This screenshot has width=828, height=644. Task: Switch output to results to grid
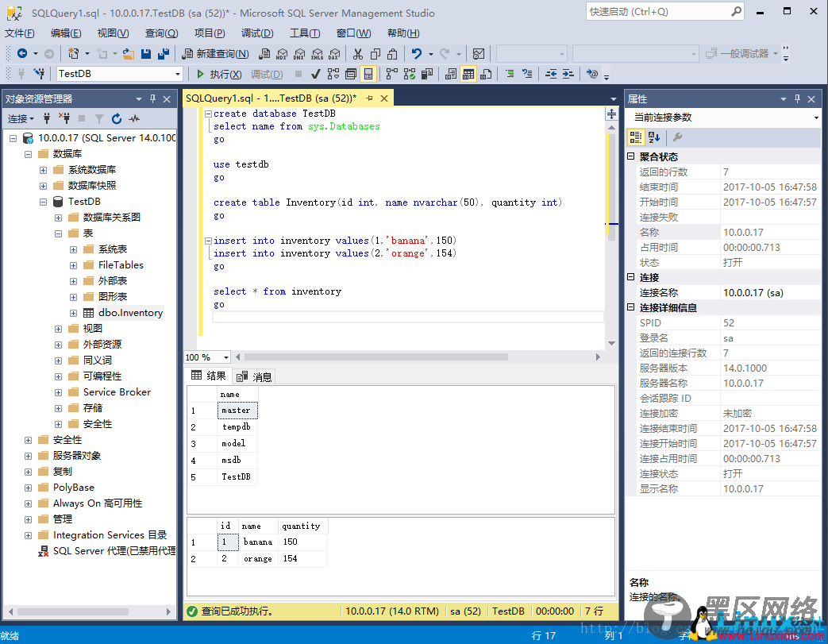(468, 74)
